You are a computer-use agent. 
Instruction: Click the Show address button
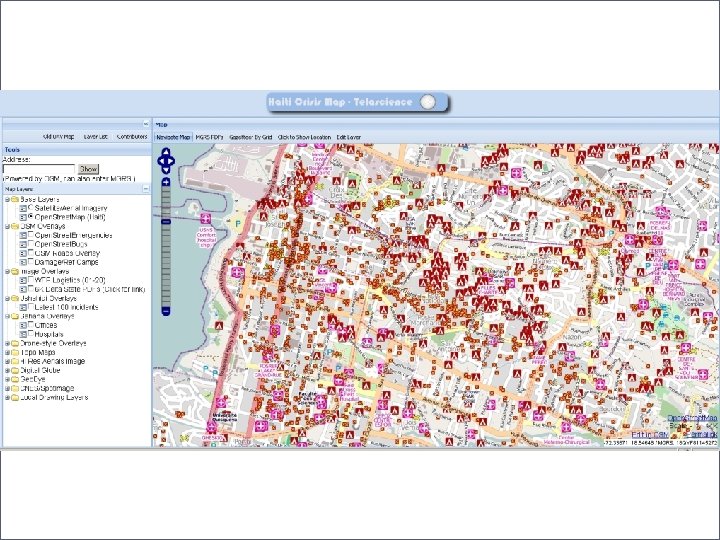[88, 169]
